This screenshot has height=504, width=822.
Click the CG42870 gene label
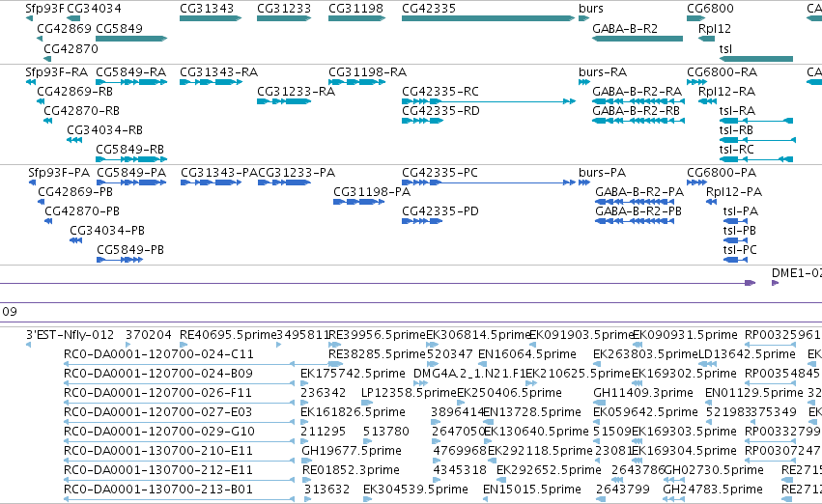pos(71,49)
